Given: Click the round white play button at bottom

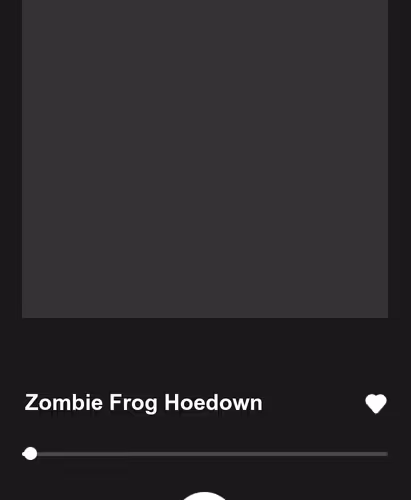Looking at the screenshot, I should pos(204,496).
